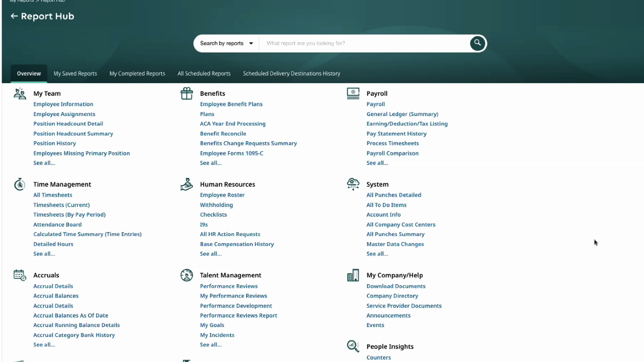Viewport: 644px width, 362px height.
Task: Open Pay Statement History report
Action: tap(396, 133)
